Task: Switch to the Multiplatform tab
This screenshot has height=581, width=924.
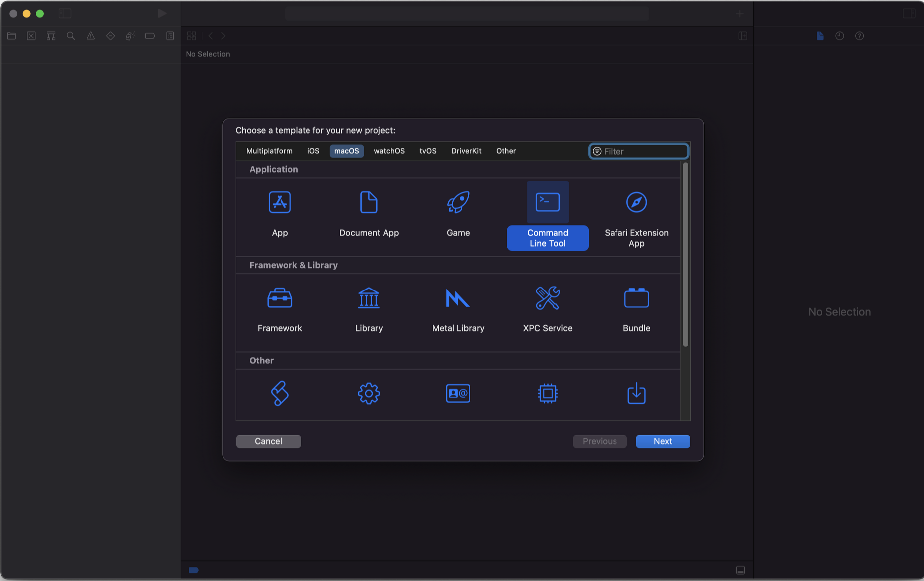Action: point(269,151)
